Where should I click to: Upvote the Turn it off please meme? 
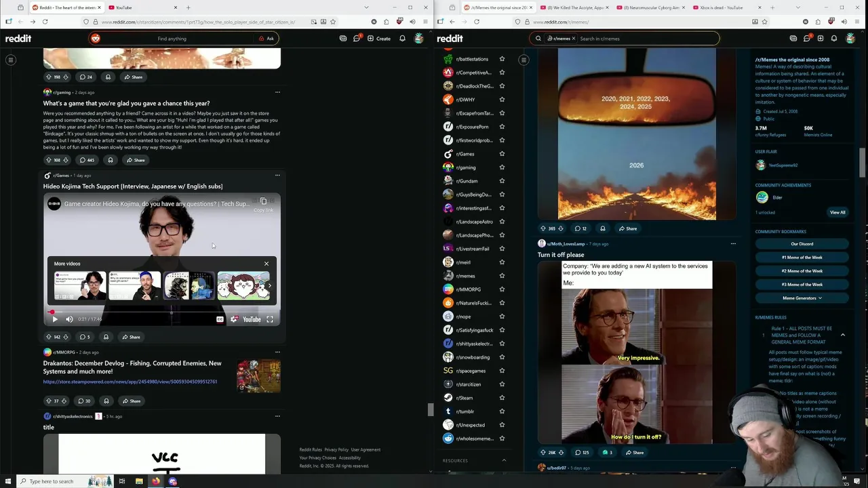tap(542, 453)
